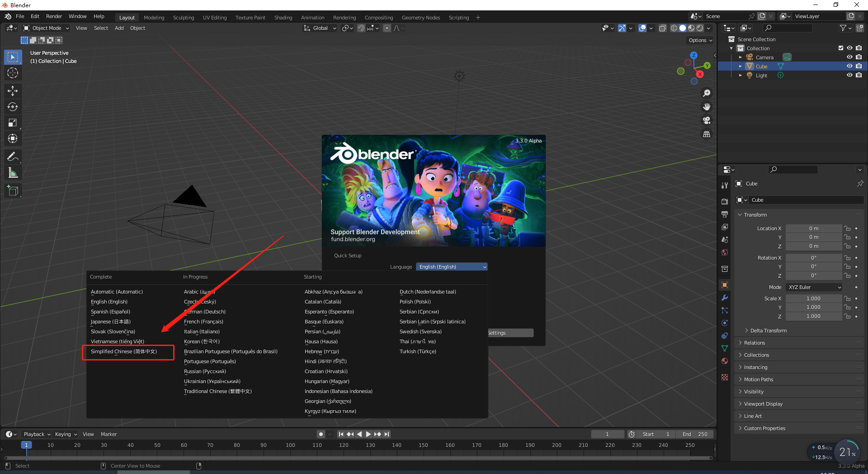
Task: Choose Japanese language option
Action: pos(111,322)
